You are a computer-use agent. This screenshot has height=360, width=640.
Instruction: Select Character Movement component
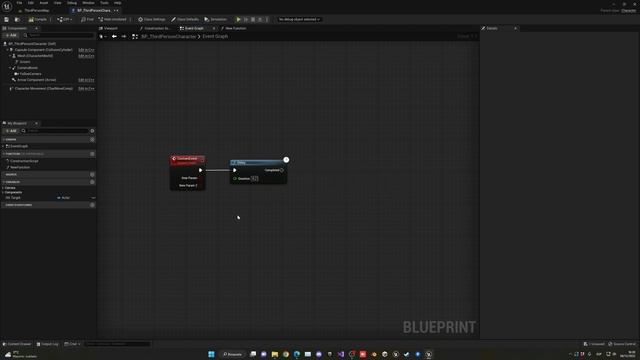click(x=44, y=89)
